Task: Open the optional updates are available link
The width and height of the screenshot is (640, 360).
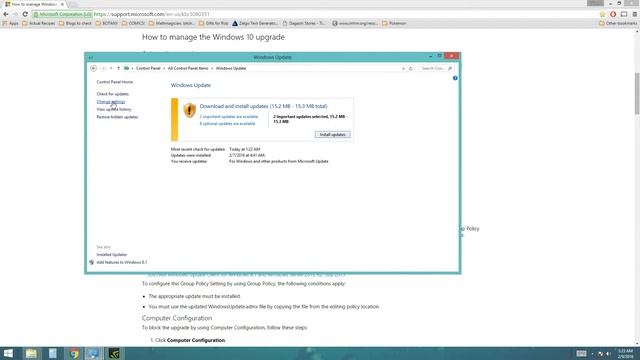Action: point(227,124)
